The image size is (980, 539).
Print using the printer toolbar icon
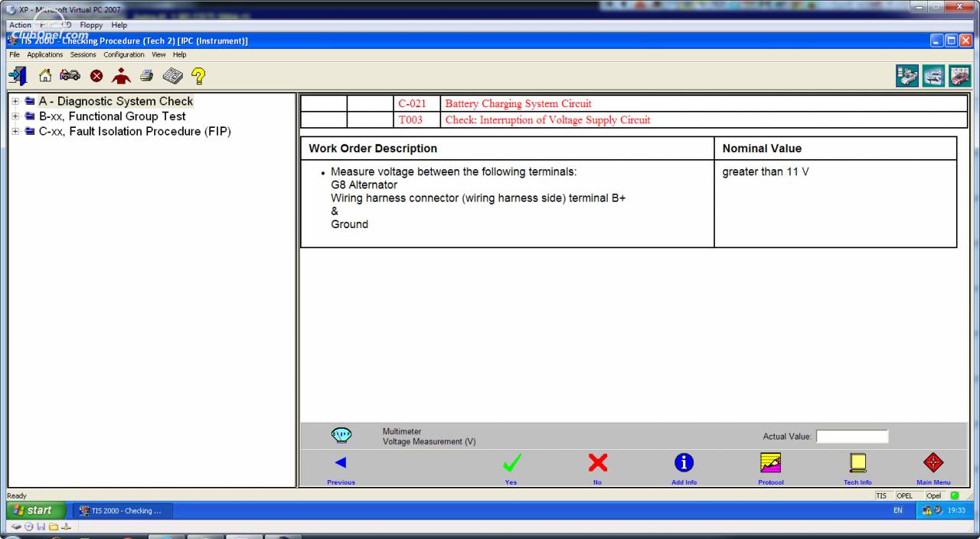[146, 76]
